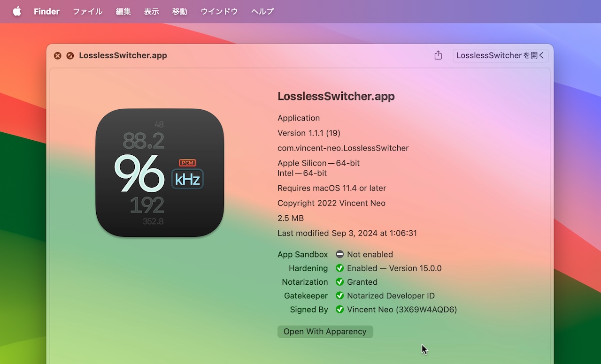Click the LosslessSwitcherを開く button

(501, 55)
